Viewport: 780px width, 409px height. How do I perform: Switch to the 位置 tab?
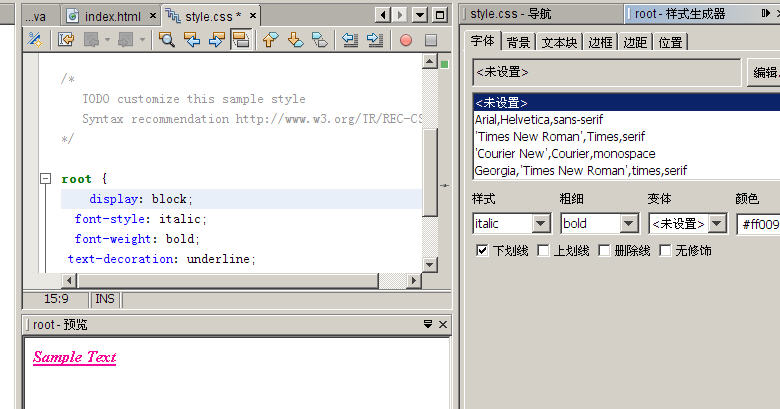(x=670, y=42)
